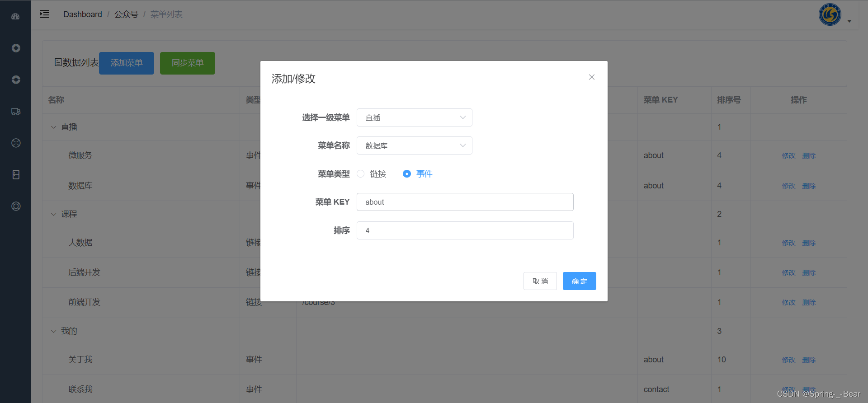
Task: Open the delivery truck sidebar icon
Action: (x=16, y=111)
